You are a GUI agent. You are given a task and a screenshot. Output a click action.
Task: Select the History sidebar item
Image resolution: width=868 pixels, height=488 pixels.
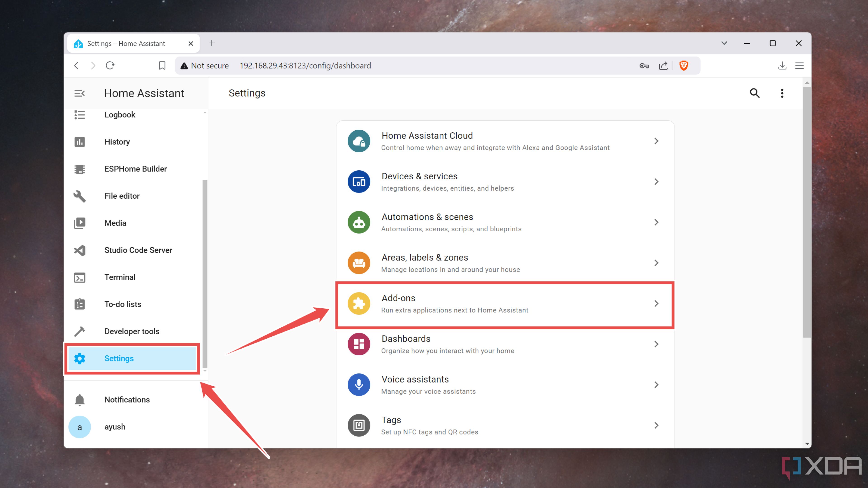pos(133,142)
